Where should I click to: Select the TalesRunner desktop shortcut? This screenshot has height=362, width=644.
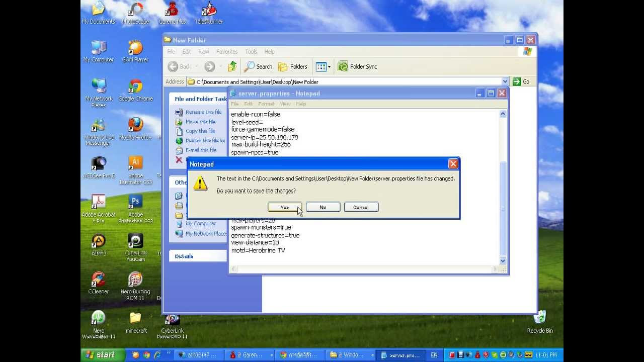209,13
